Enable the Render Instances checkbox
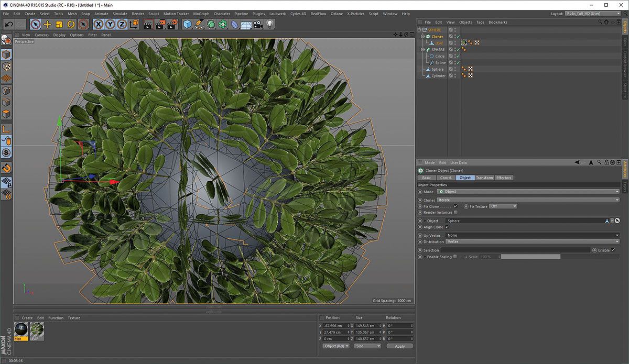629x364 pixels. (456, 212)
